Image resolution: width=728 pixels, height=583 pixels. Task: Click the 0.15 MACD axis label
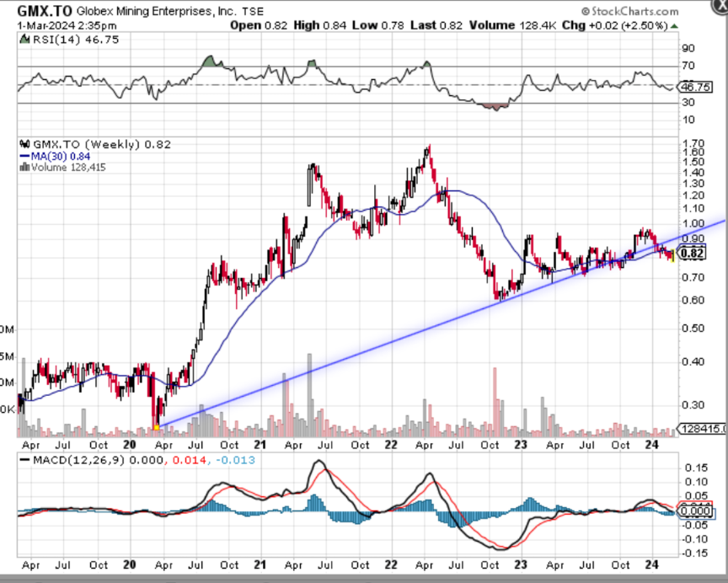(x=697, y=468)
